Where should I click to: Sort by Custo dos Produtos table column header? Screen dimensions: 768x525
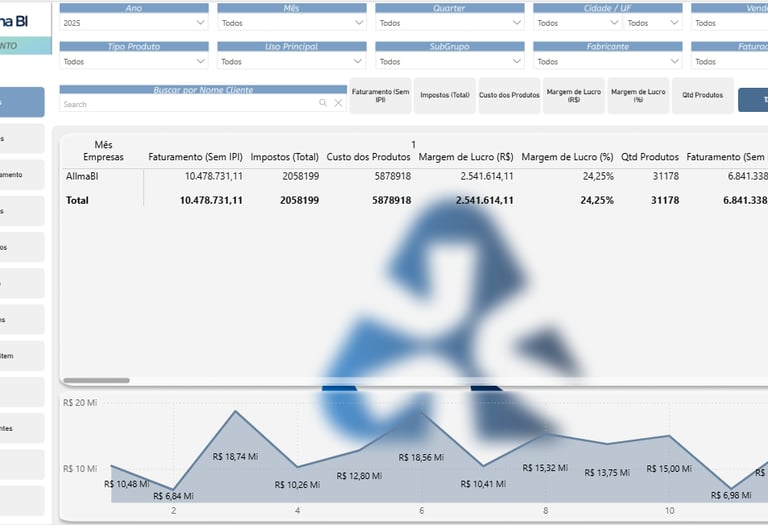(x=368, y=157)
